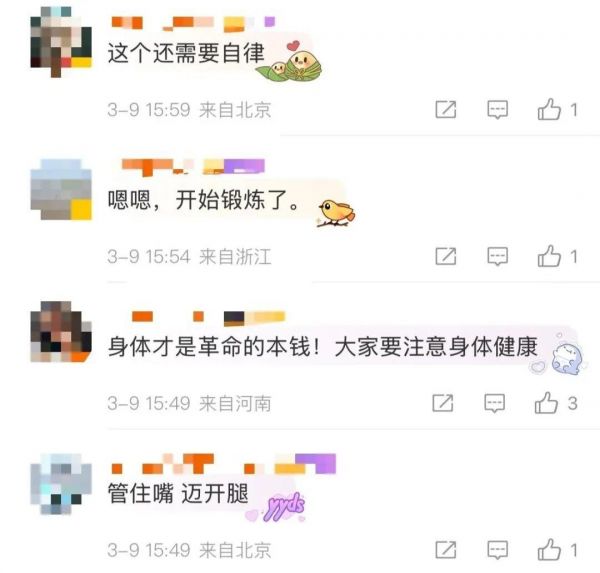Like the 开始锻炼了 comment
This screenshot has width=600, height=573.
(x=549, y=256)
